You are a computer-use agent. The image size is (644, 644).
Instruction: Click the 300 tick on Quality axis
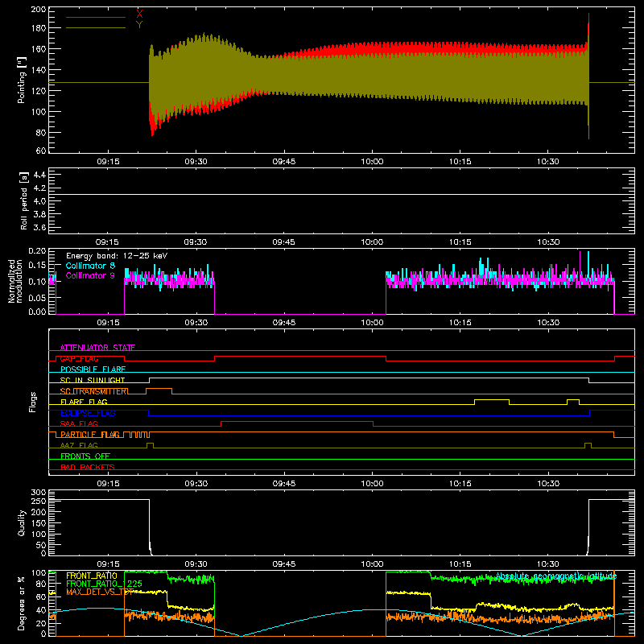[x=39, y=493]
